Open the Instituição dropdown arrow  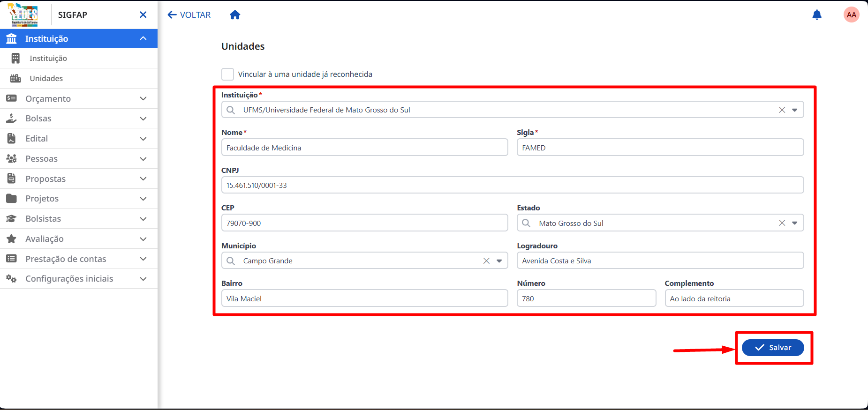(795, 110)
